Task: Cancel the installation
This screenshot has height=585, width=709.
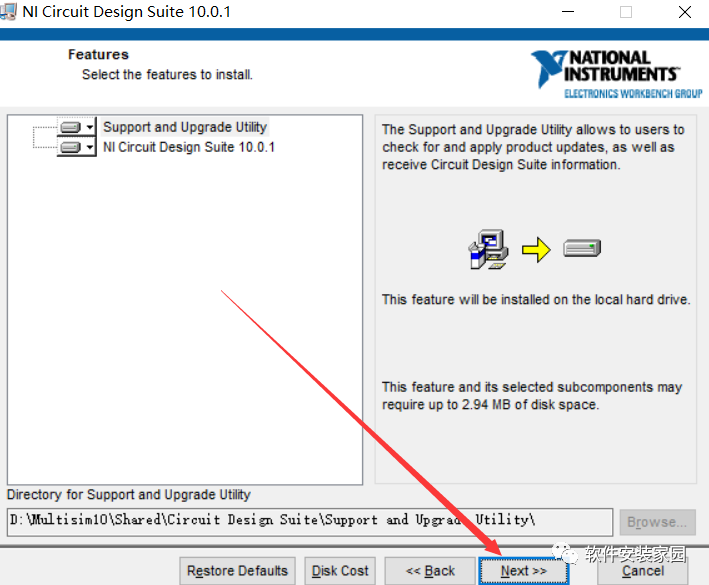Action: pyautogui.click(x=643, y=571)
